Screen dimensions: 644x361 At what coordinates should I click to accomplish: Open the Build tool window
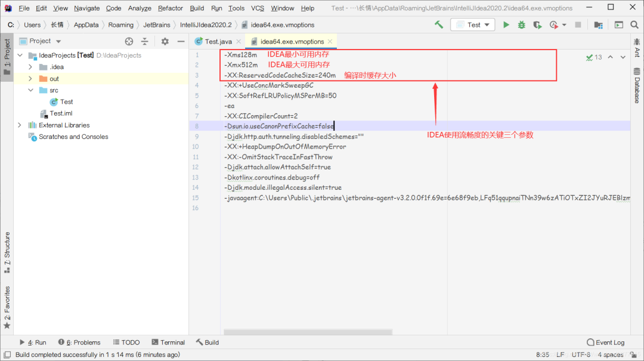(x=208, y=342)
